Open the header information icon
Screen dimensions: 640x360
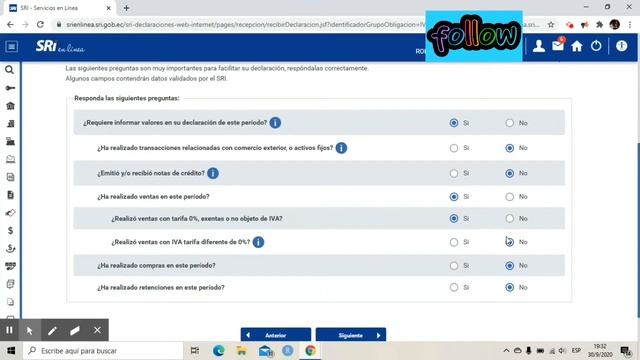[622, 46]
